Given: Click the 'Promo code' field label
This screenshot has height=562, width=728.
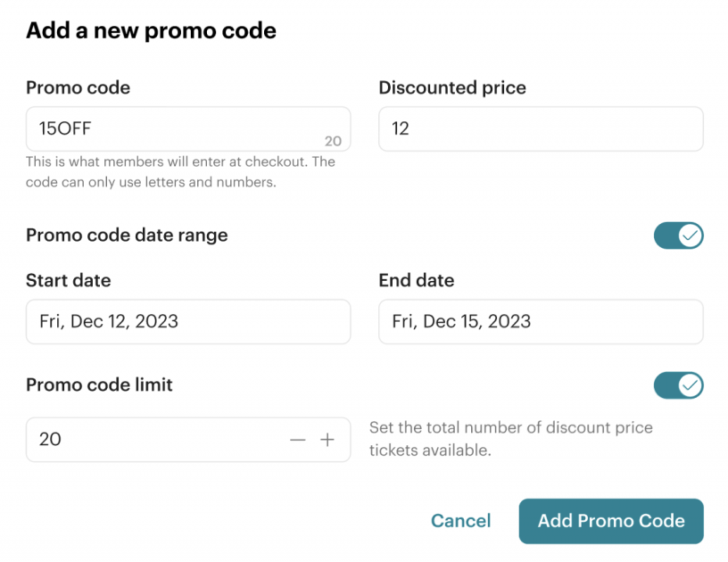Looking at the screenshot, I should click(78, 87).
